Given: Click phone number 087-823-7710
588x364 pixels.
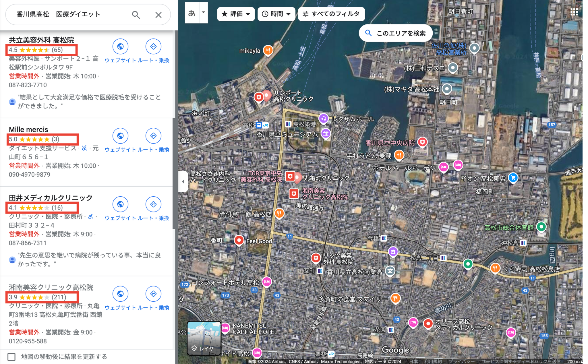Looking at the screenshot, I should tap(28, 85).
